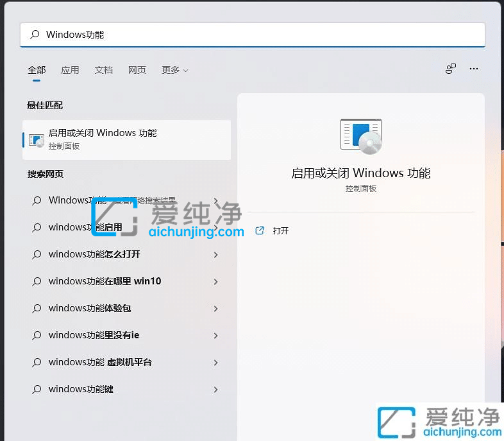This screenshot has width=504, height=441.
Task: Click the control panel icon in best match row
Action: (37, 141)
